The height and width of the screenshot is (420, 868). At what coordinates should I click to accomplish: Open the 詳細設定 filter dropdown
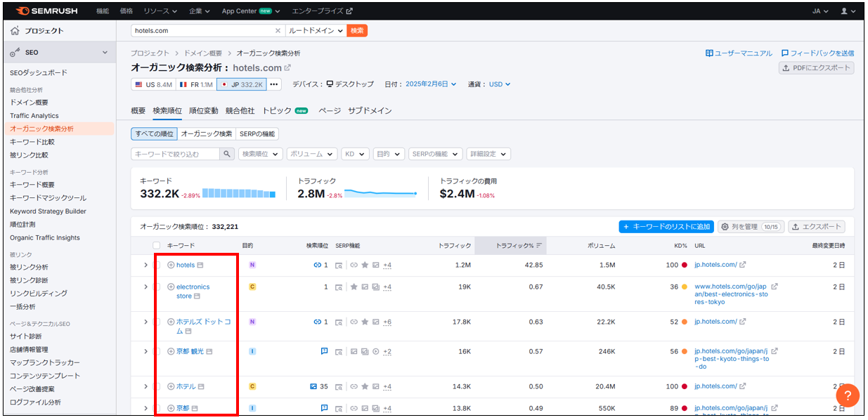pos(488,154)
